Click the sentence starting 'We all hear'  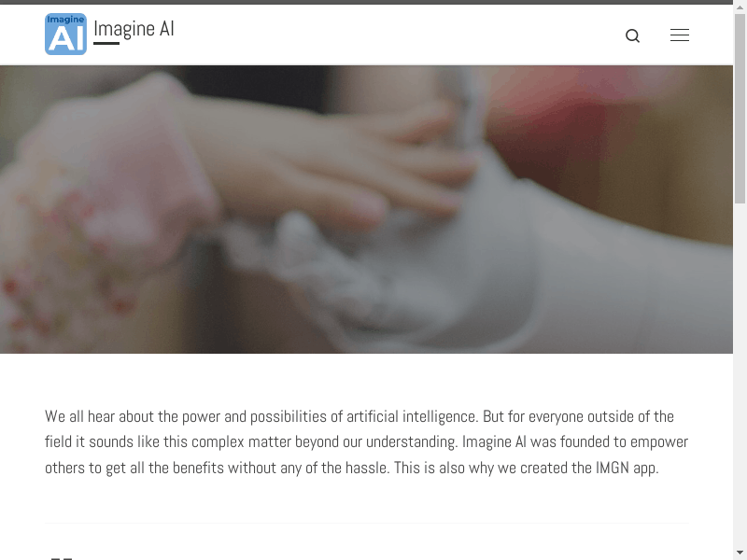pyautogui.click(x=263, y=416)
